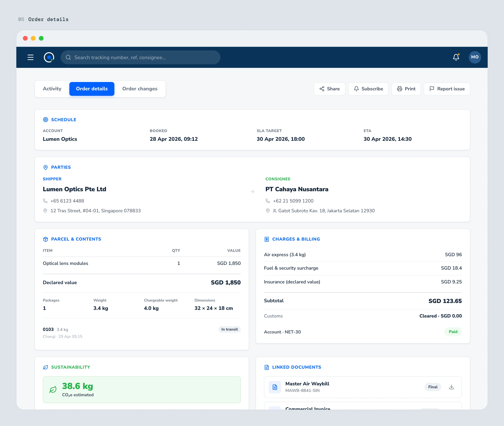This screenshot has height=426, width=504.
Task: Open the notifications bell in the header
Action: pyautogui.click(x=456, y=57)
